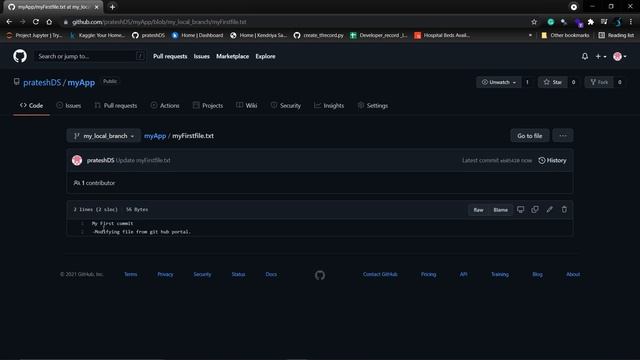Open a new browser tab
The width and height of the screenshot is (640, 360).
(112, 7)
